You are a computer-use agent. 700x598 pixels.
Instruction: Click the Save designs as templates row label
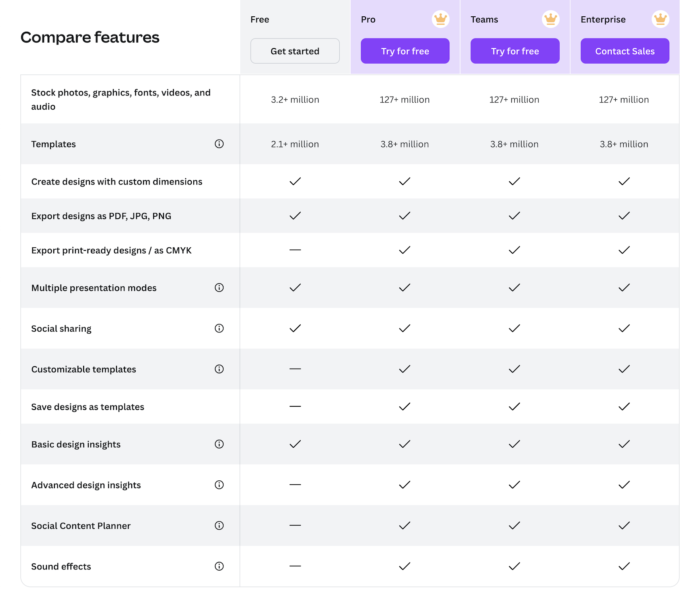[x=87, y=407]
